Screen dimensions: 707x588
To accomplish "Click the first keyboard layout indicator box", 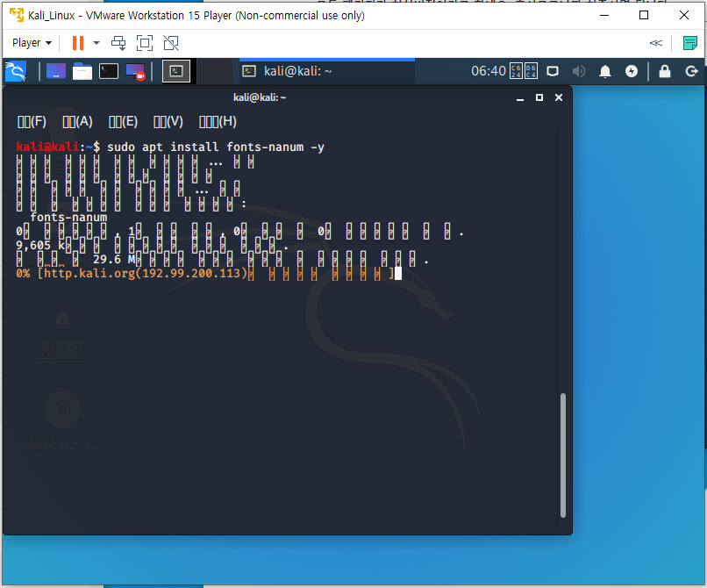I will 516,71.
